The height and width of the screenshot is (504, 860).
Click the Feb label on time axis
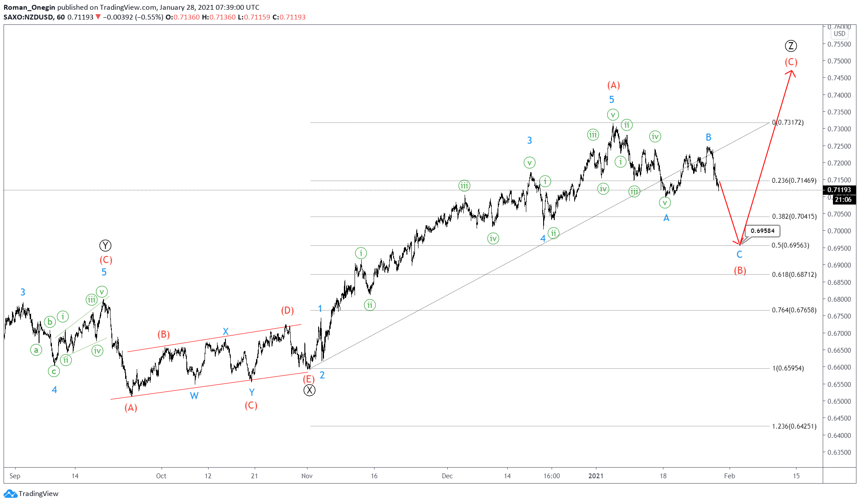(729, 476)
